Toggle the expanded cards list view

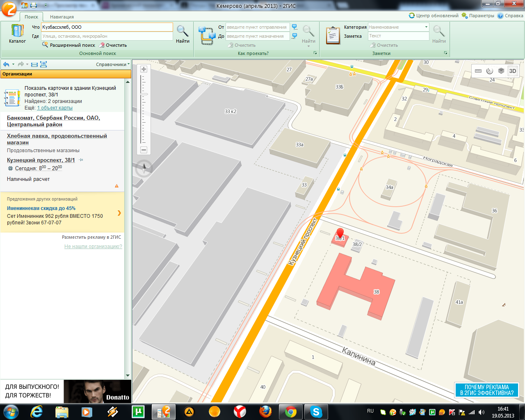tap(43, 64)
